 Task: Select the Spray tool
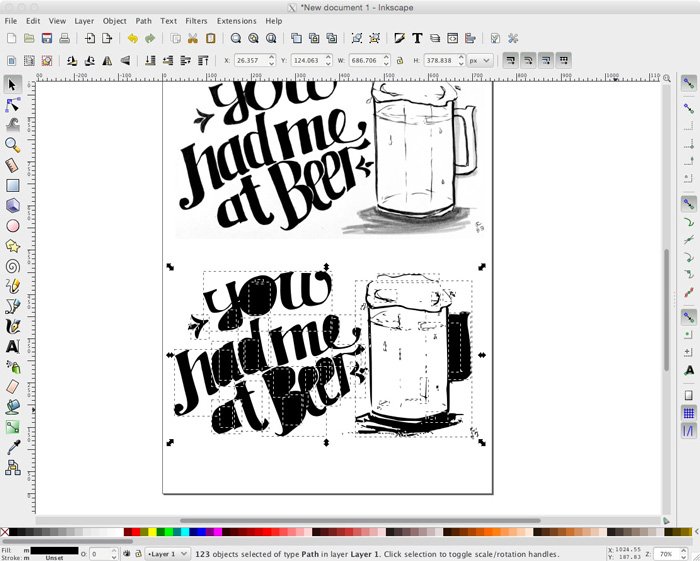[12, 367]
